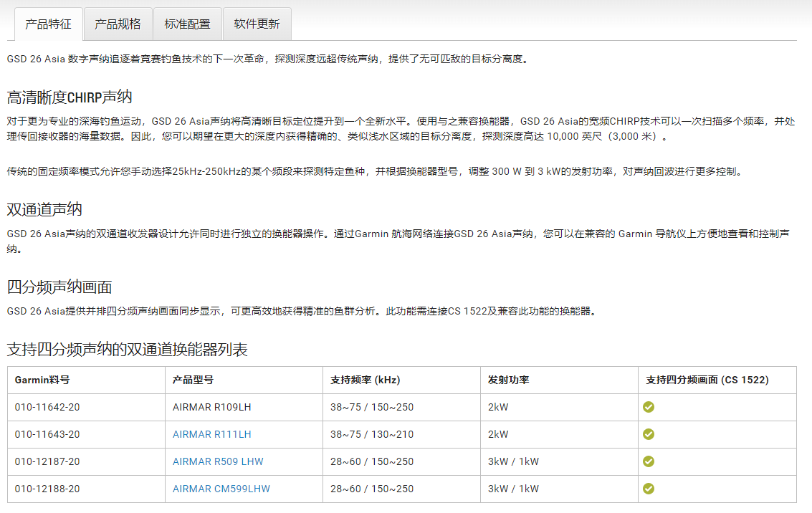Image resolution: width=812 pixels, height=513 pixels.
Task: Open the 产品规格 tab
Action: (118, 24)
